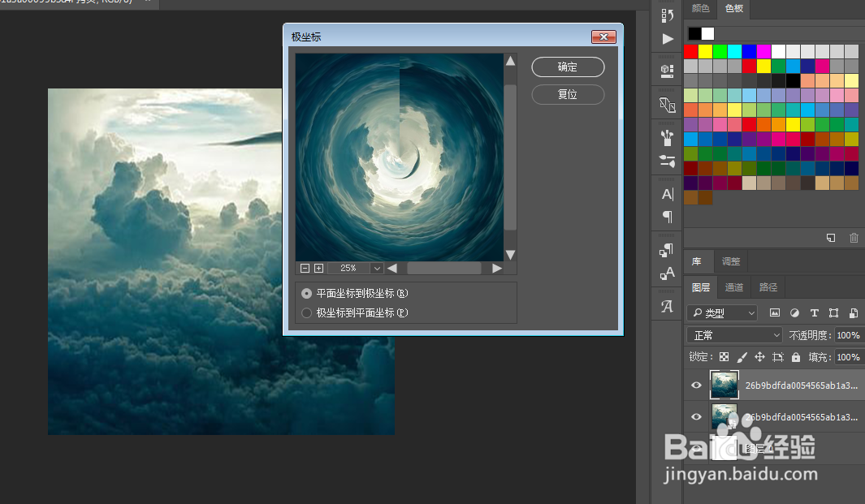Pick the magenta swatch in top row
The image size is (865, 504).
[764, 52]
